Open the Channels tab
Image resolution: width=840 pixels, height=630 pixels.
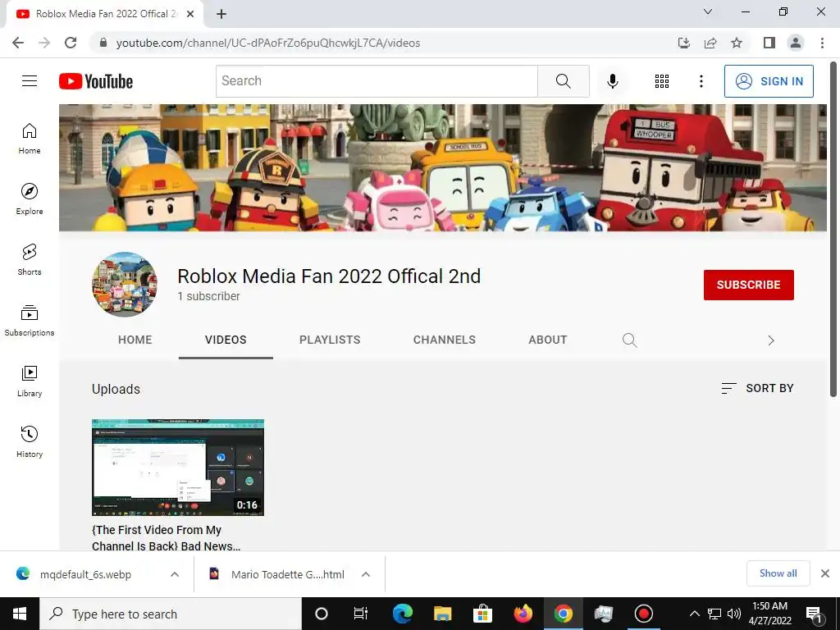(x=444, y=340)
